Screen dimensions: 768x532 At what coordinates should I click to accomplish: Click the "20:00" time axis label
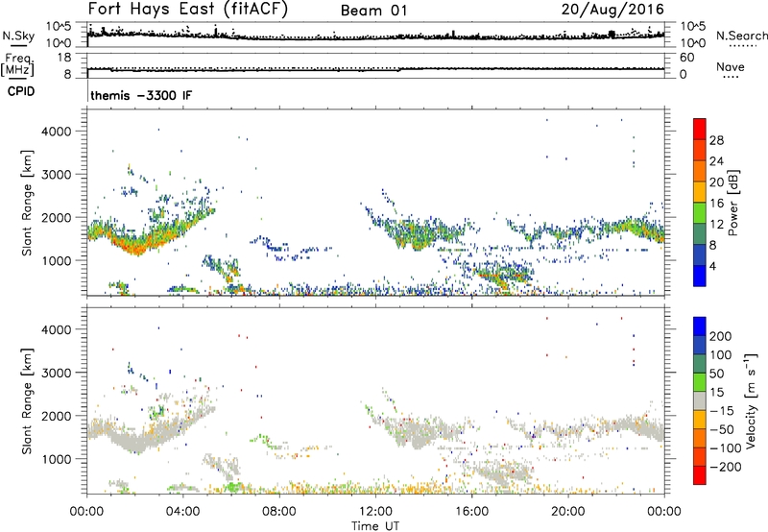tap(568, 512)
